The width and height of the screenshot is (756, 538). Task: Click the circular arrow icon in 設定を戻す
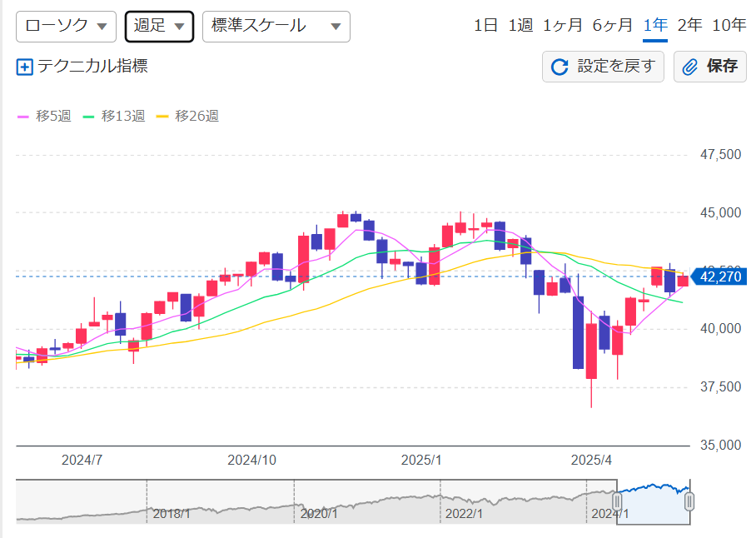pyautogui.click(x=560, y=67)
